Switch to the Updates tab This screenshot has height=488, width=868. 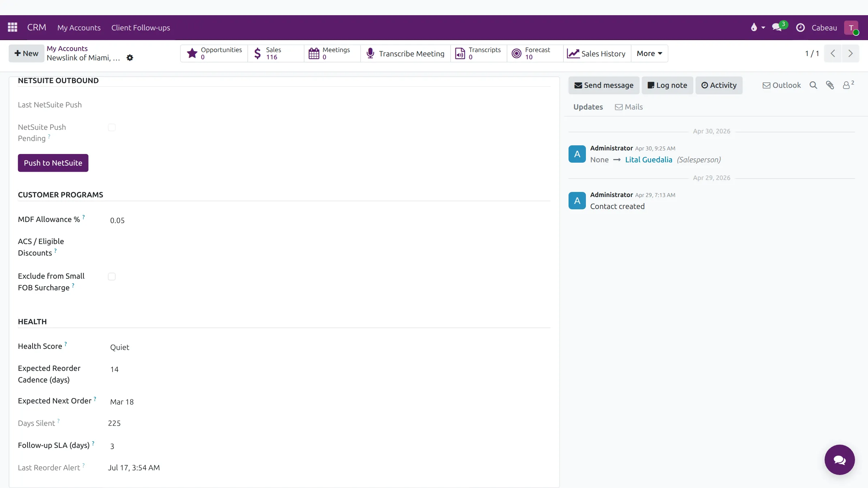588,107
